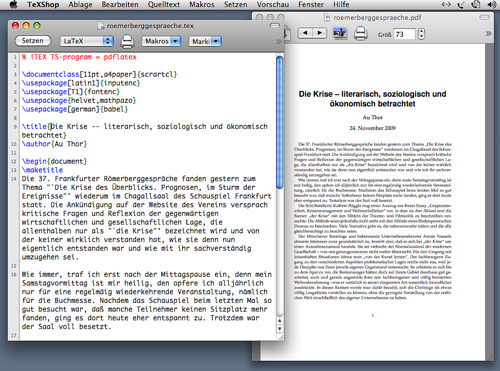Click the PDF window toolbar toggle pill
Image resolution: width=500 pixels, height=371 pixels.
(x=484, y=17)
